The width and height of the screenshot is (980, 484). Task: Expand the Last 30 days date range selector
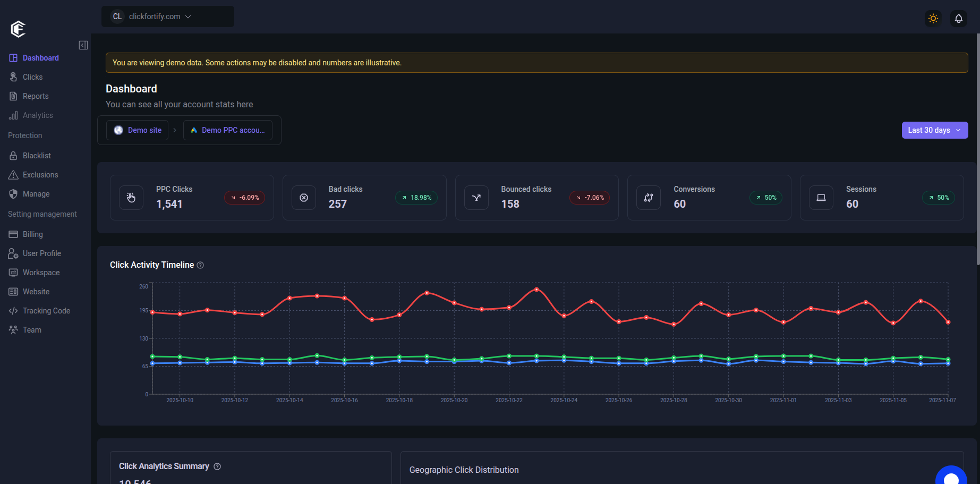point(934,130)
